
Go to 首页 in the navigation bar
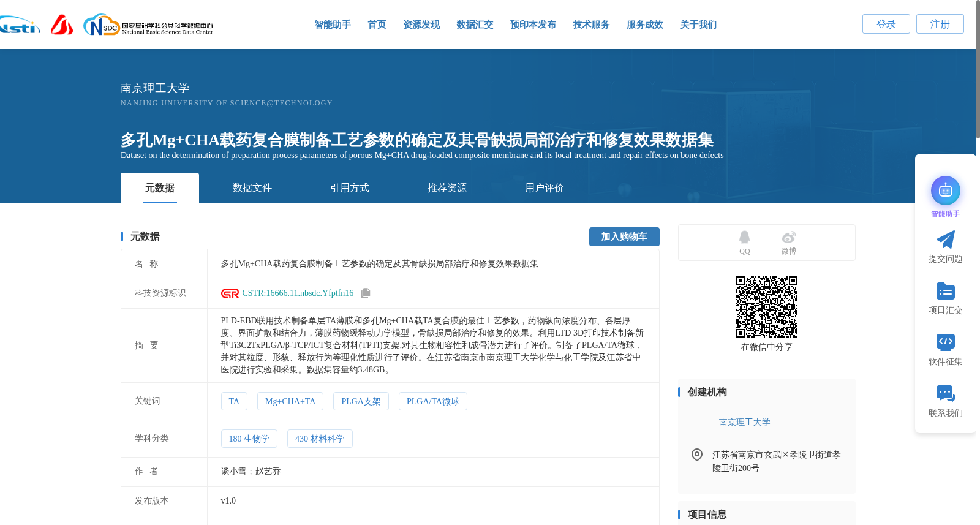pyautogui.click(x=377, y=25)
